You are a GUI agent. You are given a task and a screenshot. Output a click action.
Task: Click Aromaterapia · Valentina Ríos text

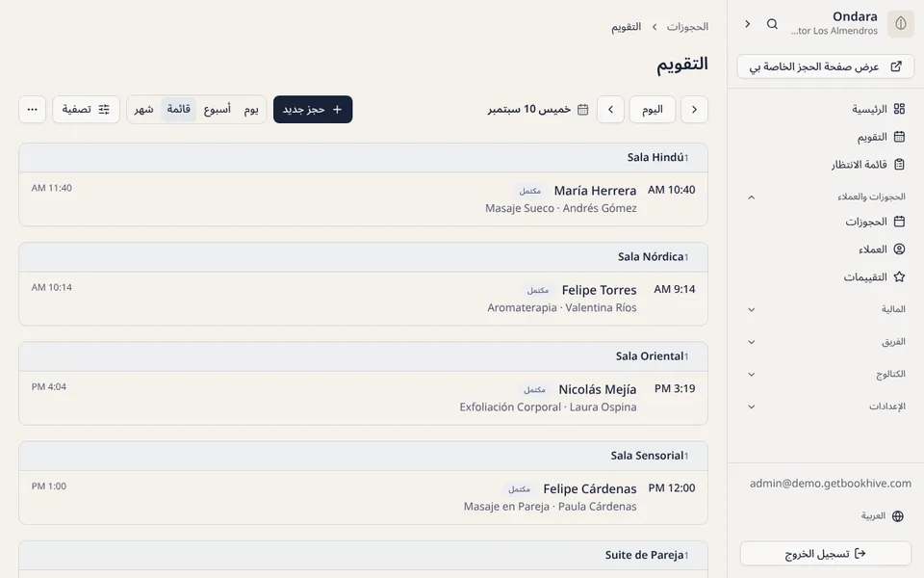click(562, 307)
